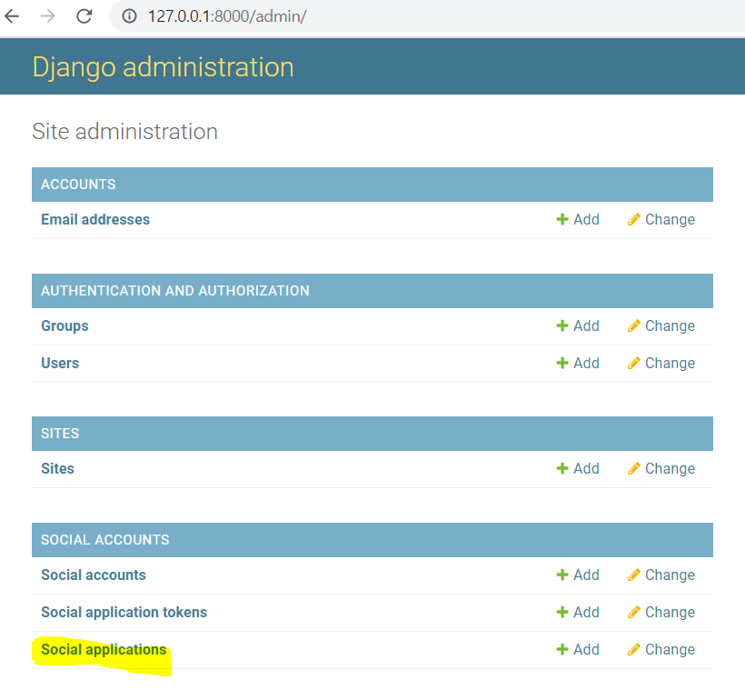The height and width of the screenshot is (700, 745).
Task: Open the Django administration header link
Action: point(163,67)
